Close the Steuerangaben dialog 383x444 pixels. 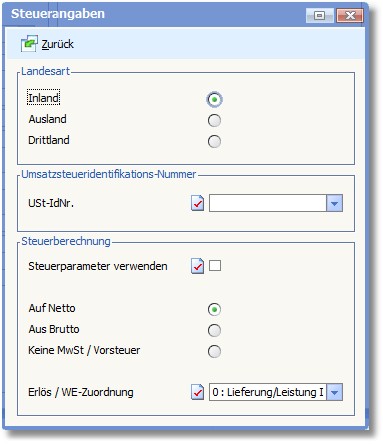[x=350, y=15]
